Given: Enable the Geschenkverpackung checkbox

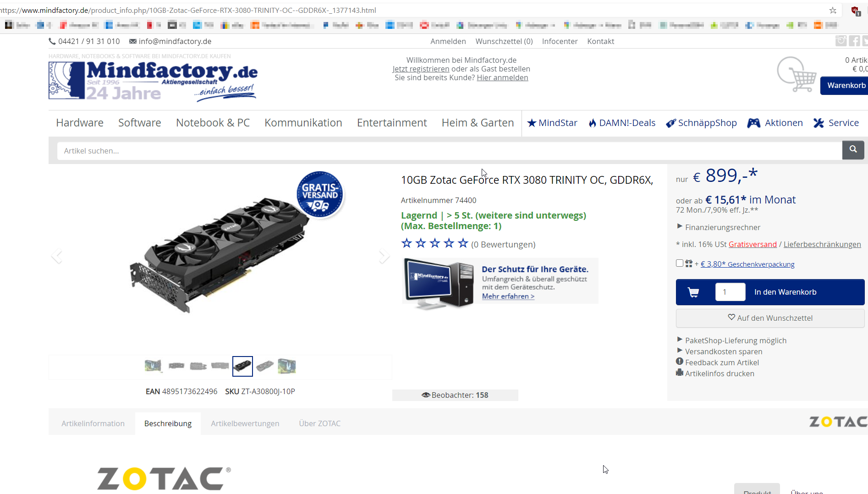Looking at the screenshot, I should pyautogui.click(x=680, y=263).
